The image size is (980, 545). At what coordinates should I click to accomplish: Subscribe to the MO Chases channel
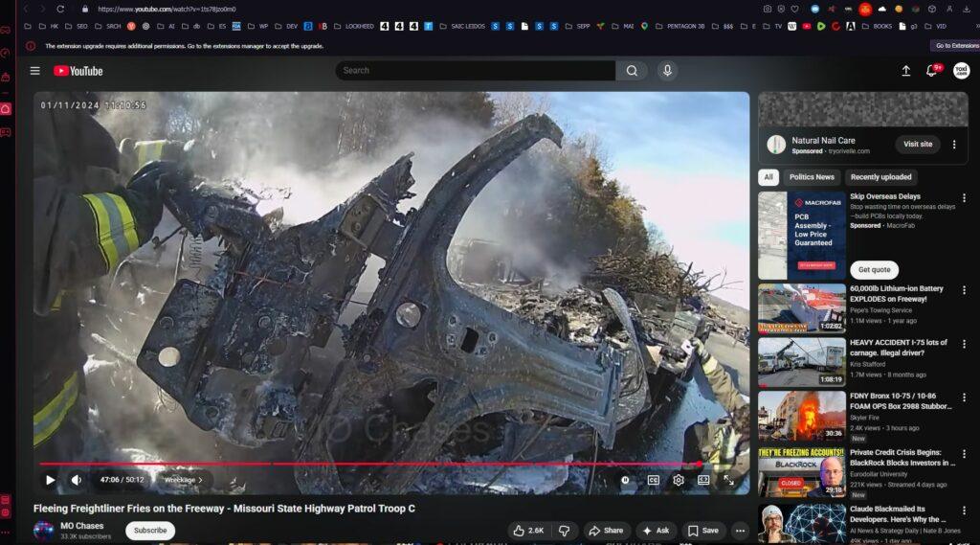pos(150,530)
